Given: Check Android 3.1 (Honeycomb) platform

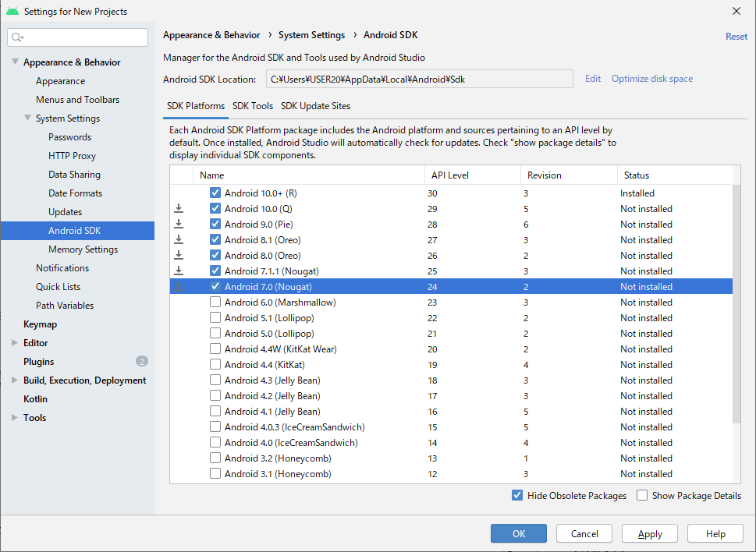Looking at the screenshot, I should (x=215, y=473).
